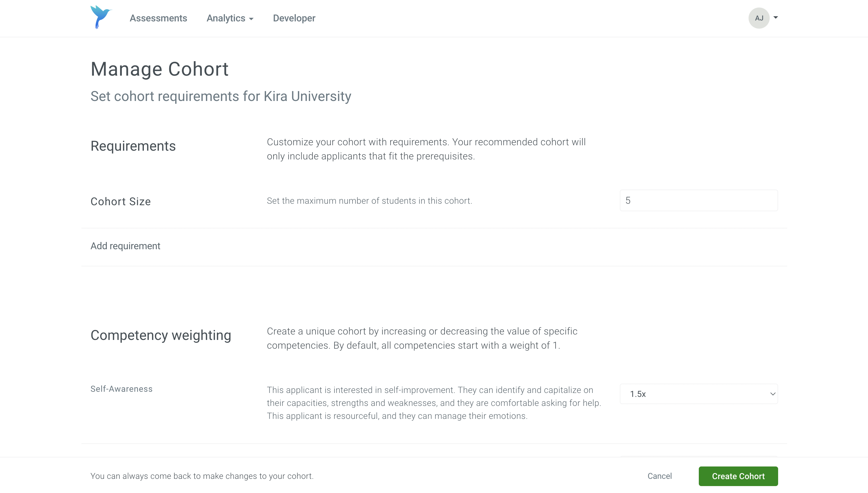Go to the Developer section
Image resolution: width=868 pixels, height=493 pixels.
point(294,18)
